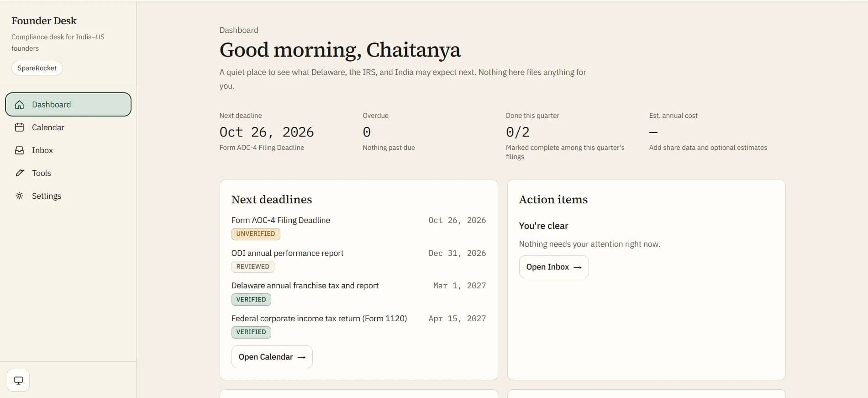Screen dimensions: 868x398
Task: Select Delaware annual franchise tax and report
Action: point(358,292)
